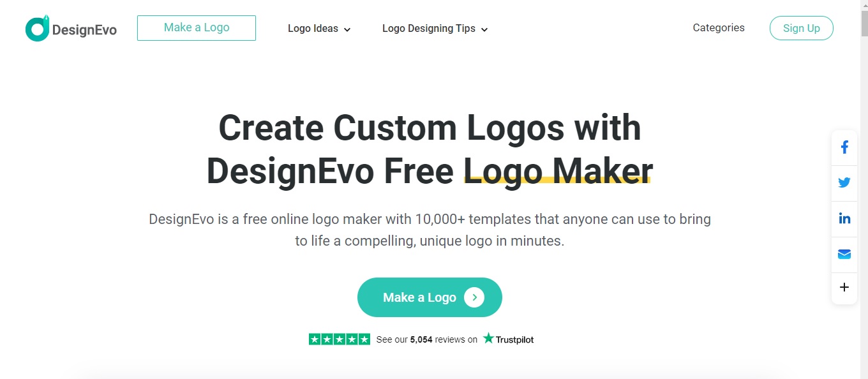Click the Trustpilot star logo

[x=489, y=339]
